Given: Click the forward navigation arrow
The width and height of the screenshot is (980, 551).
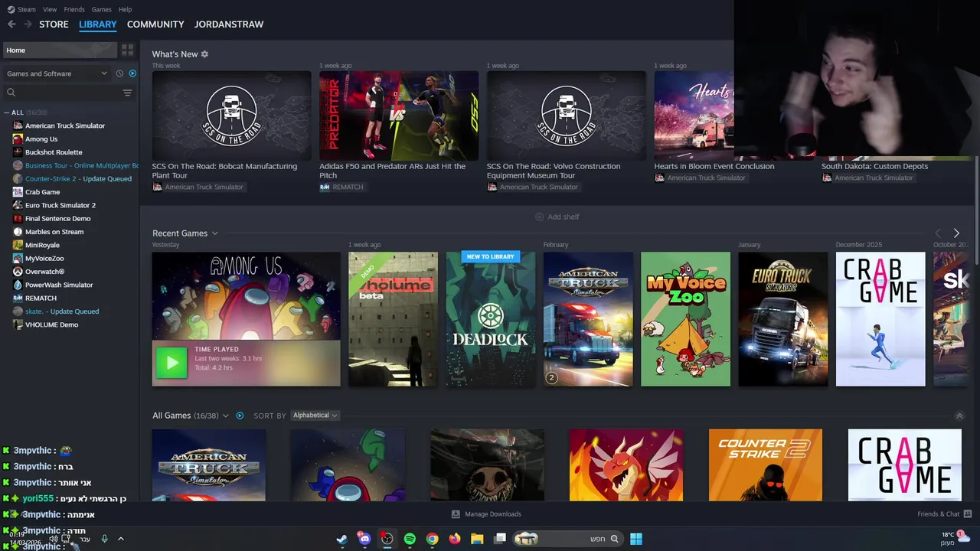Looking at the screenshot, I should [x=28, y=24].
